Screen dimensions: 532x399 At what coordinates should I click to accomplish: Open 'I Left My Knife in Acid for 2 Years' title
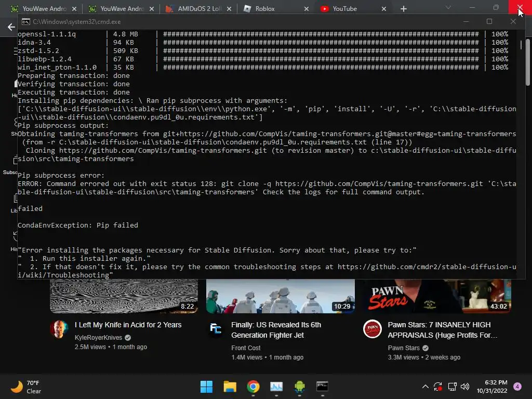(x=128, y=325)
